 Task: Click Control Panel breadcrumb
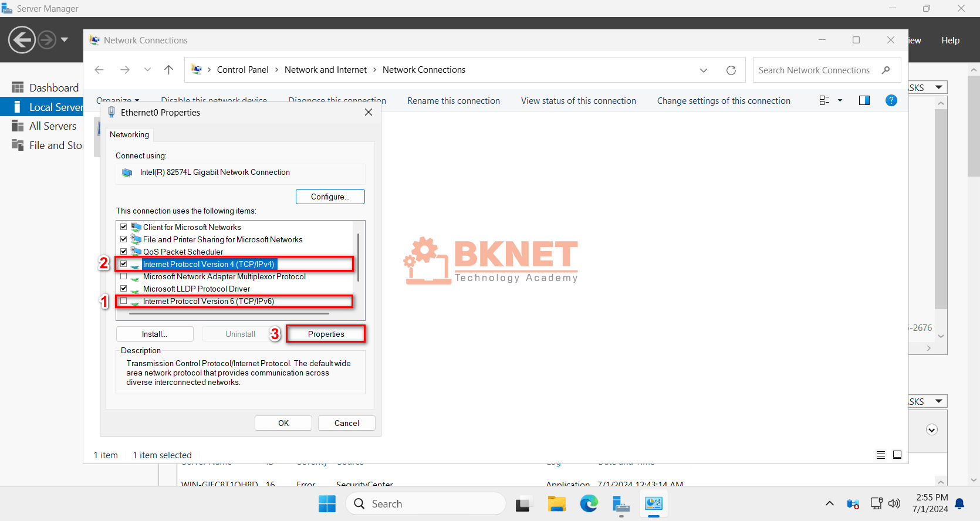tap(242, 70)
